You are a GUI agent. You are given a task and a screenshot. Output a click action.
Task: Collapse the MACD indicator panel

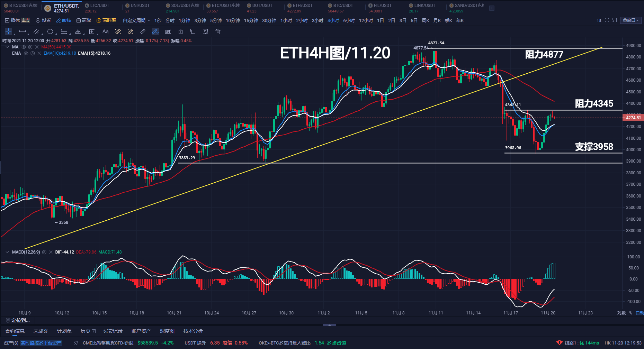pos(7,252)
